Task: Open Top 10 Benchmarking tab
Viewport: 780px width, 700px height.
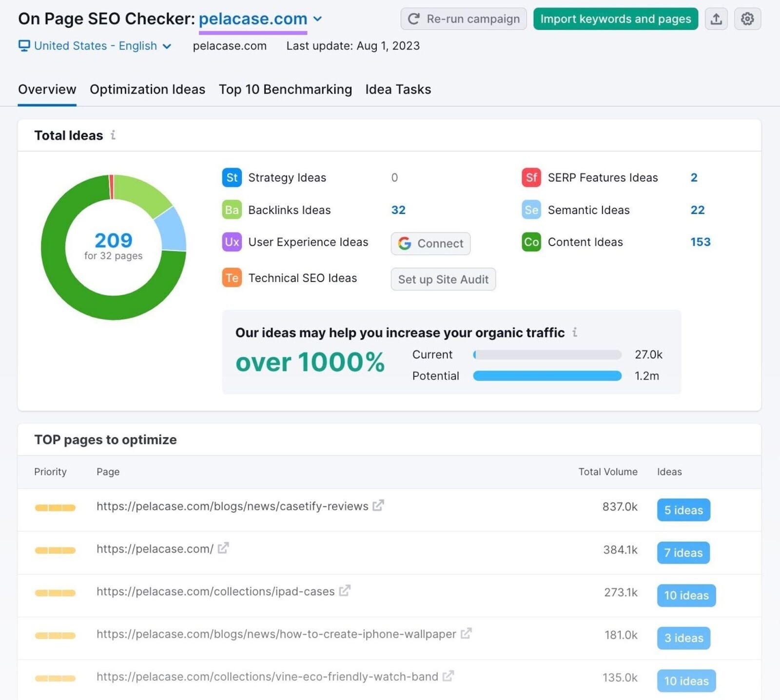Action: [x=285, y=90]
